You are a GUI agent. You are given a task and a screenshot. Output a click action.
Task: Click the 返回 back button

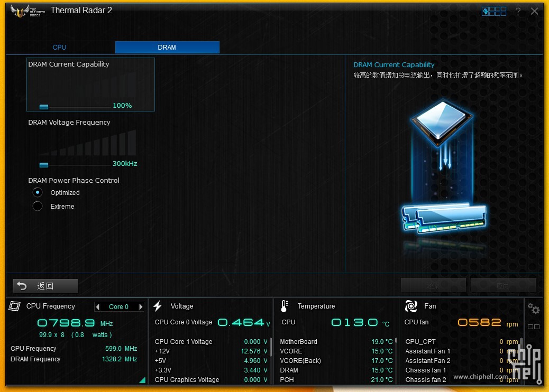click(45, 286)
